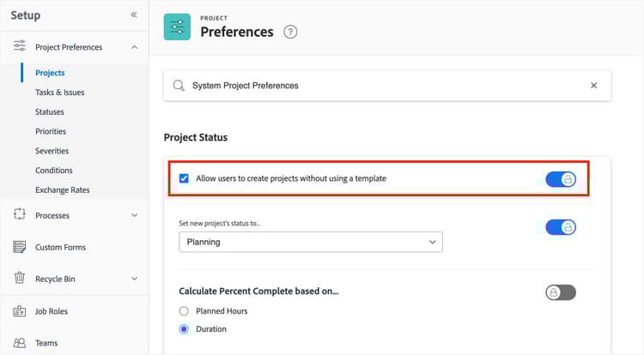Screen dimensions: 644x355
Task: Uncheck Allow users to create projects without template
Action: 184,178
